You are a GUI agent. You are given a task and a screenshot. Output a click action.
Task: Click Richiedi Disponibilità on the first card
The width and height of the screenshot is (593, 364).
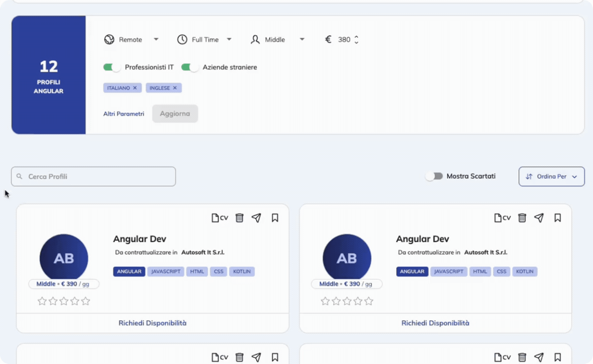tap(152, 322)
